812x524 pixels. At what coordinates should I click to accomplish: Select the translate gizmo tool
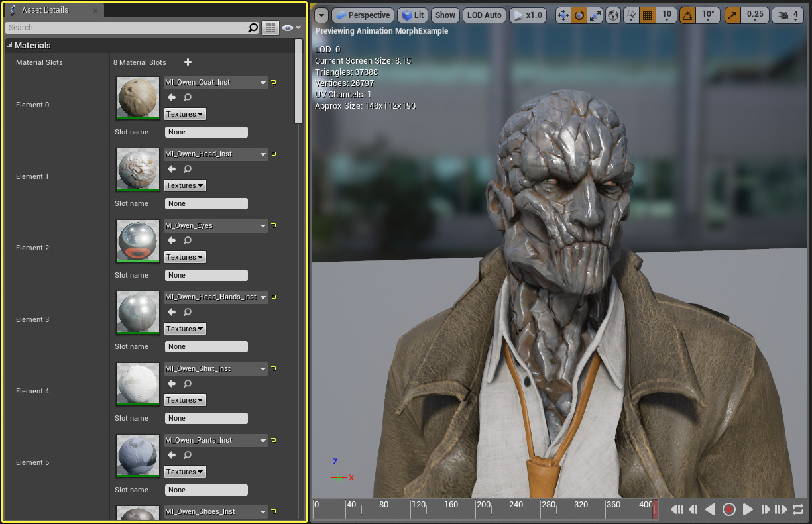[563, 15]
